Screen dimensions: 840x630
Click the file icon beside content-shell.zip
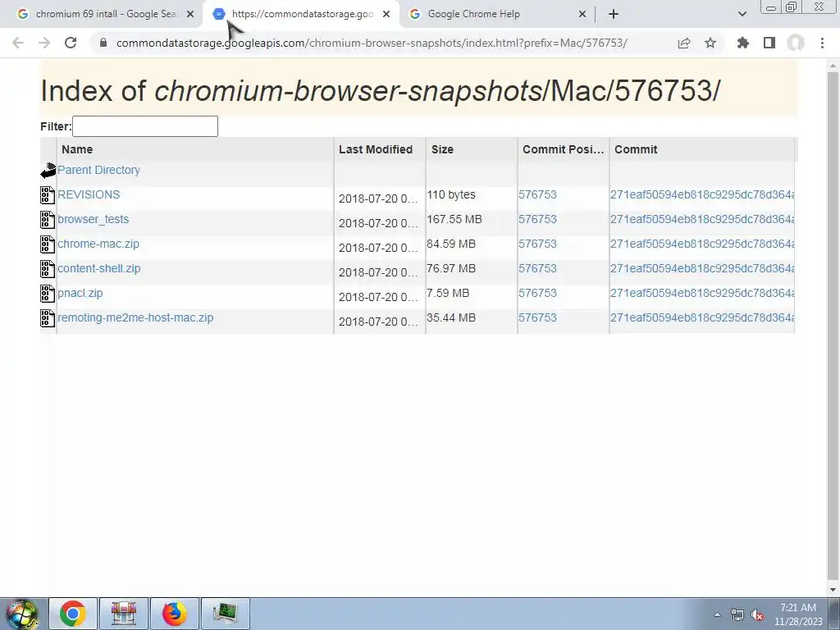[x=47, y=269]
